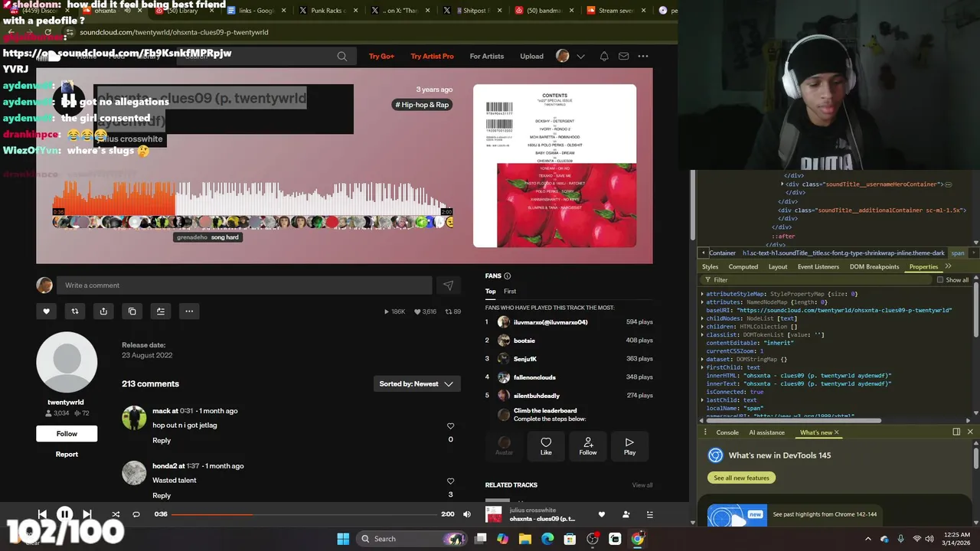Open File Explorer from the taskbar
The image size is (980, 551).
(525, 539)
